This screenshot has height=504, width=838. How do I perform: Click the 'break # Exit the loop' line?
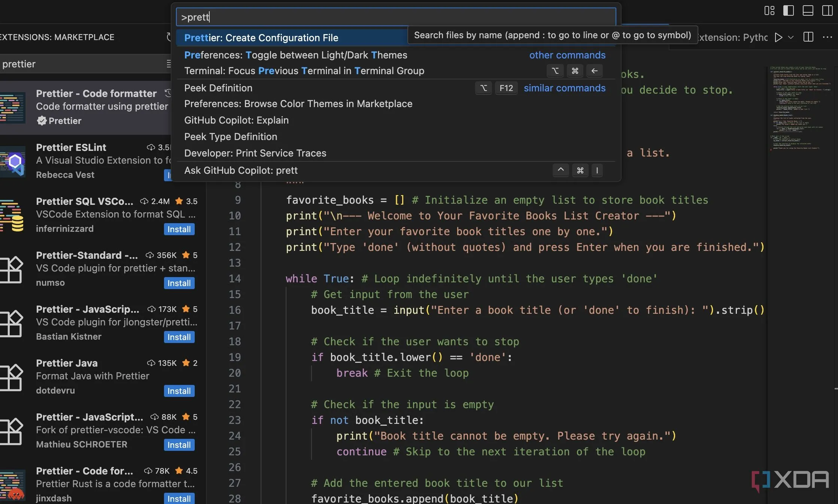(403, 373)
